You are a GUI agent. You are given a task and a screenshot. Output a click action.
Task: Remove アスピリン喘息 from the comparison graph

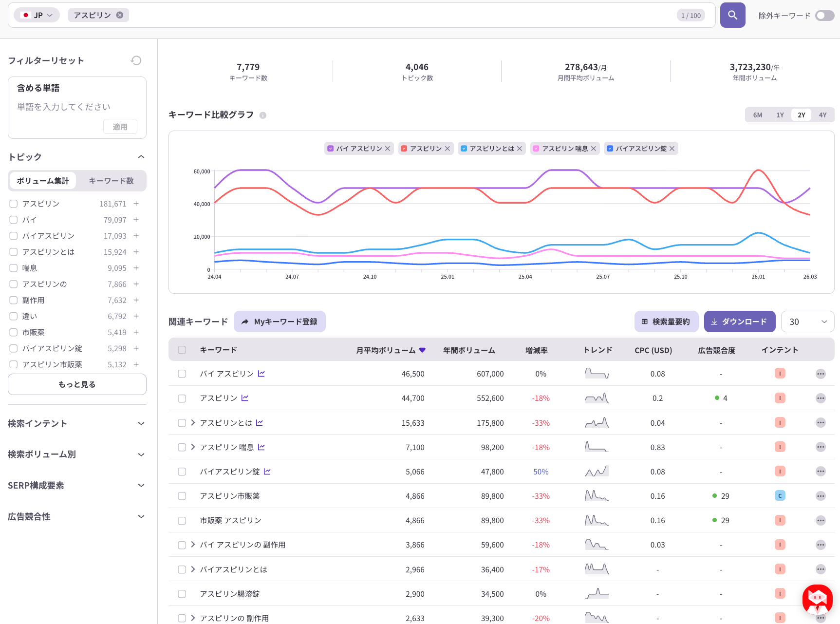click(594, 149)
